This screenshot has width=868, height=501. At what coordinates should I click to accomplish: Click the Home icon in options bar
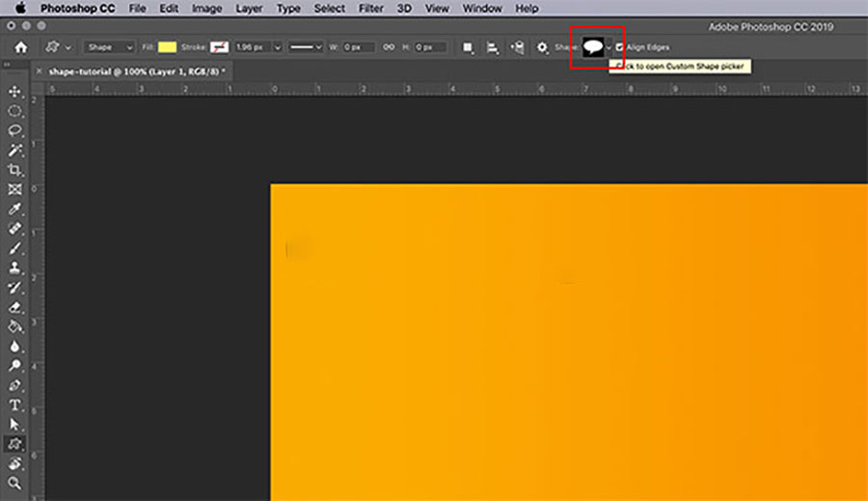[20, 47]
